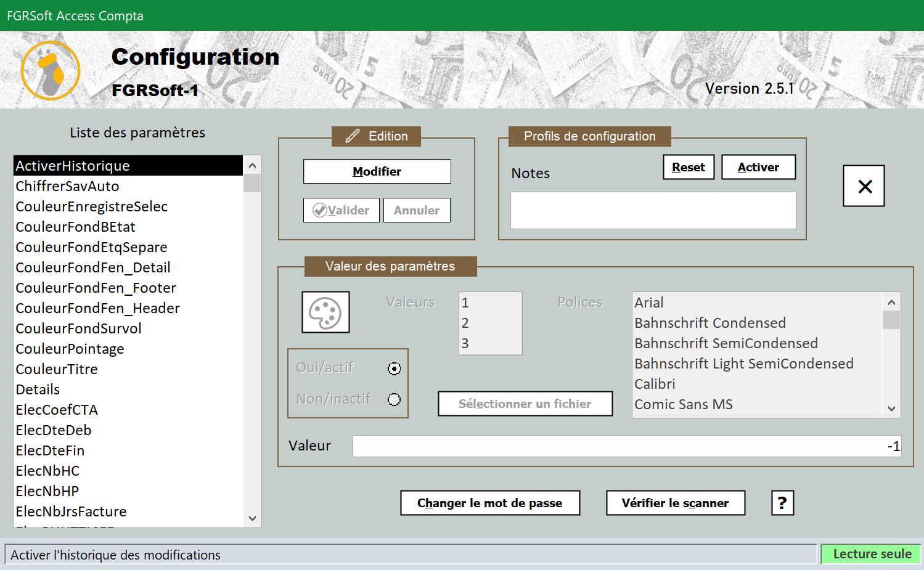924x570 pixels.
Task: Choose value 3 in Valeurs list
Action: pyautogui.click(x=490, y=343)
